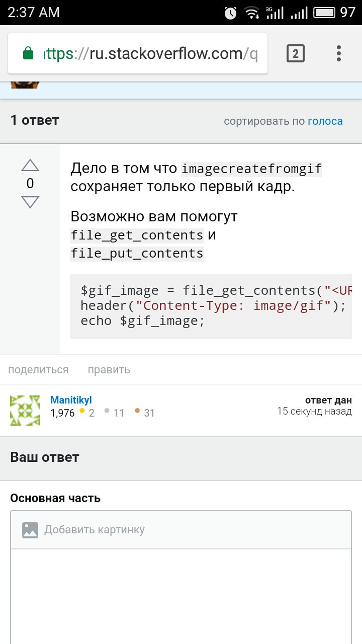Tap the Wi-Fi status bar icon
The height and width of the screenshot is (644, 362).
pyautogui.click(x=251, y=13)
